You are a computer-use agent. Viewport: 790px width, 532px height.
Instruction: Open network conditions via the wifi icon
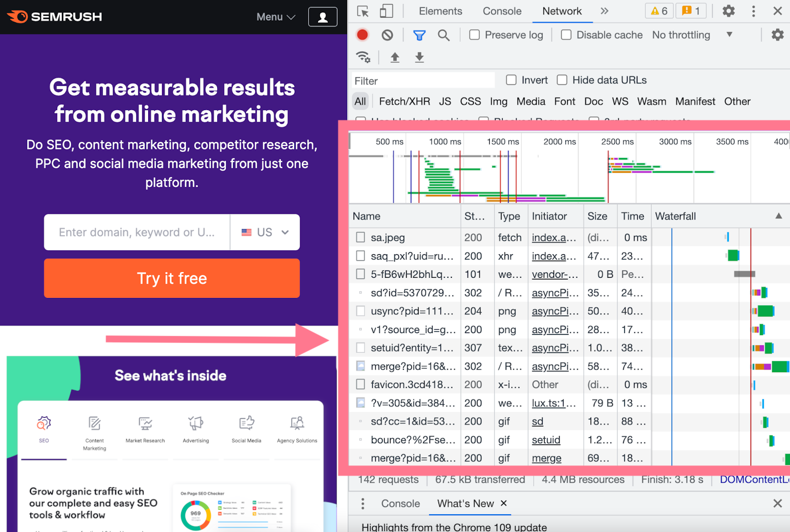click(x=363, y=57)
